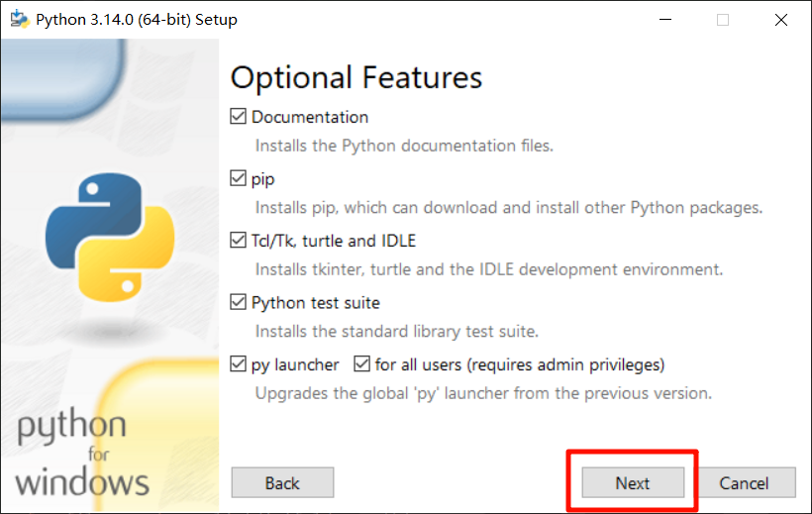The image size is (812, 514).
Task: Click the pip description text line
Action: point(509,208)
